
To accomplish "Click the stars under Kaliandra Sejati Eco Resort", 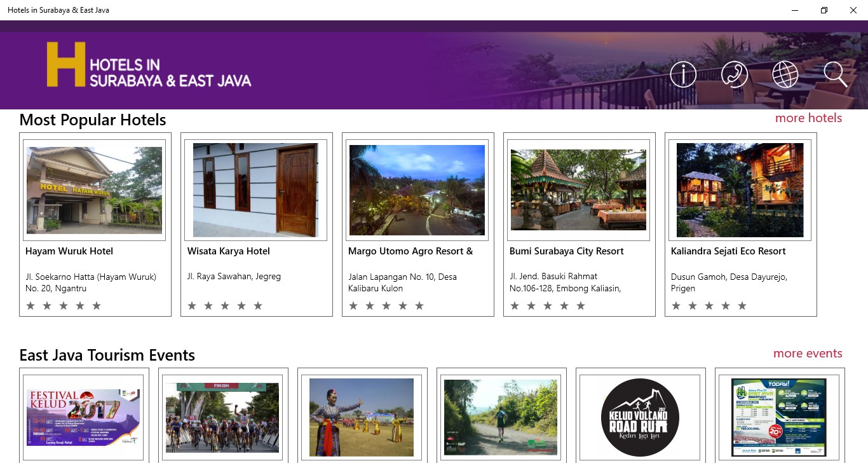I will point(709,306).
